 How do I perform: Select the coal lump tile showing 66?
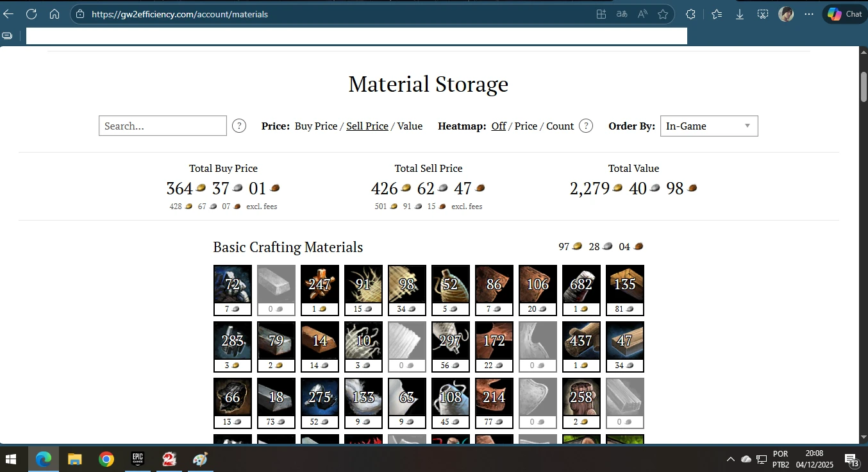(232, 397)
